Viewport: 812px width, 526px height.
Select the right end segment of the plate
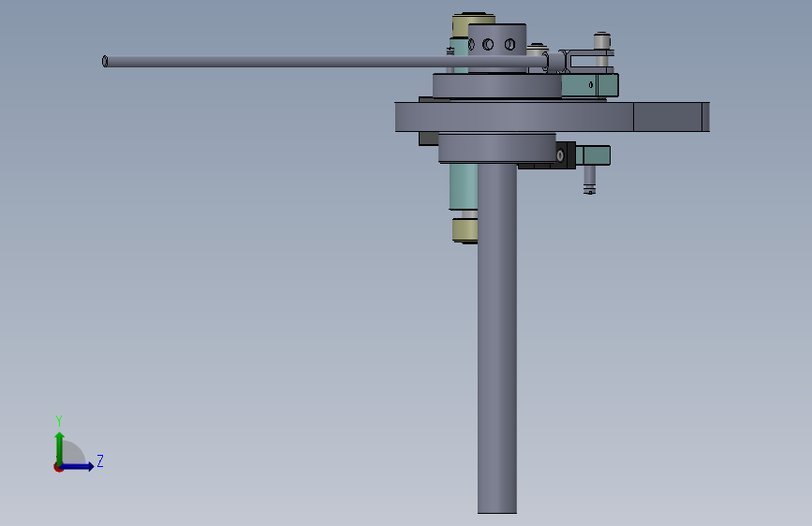[x=672, y=116]
